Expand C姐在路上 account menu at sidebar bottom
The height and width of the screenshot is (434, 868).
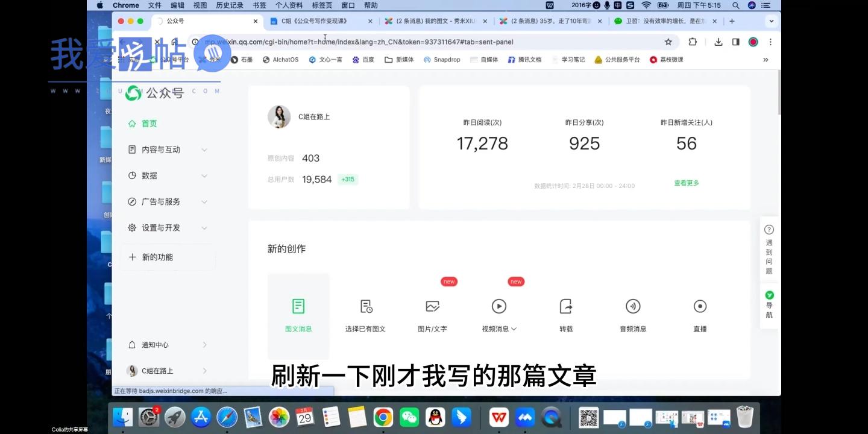point(168,371)
